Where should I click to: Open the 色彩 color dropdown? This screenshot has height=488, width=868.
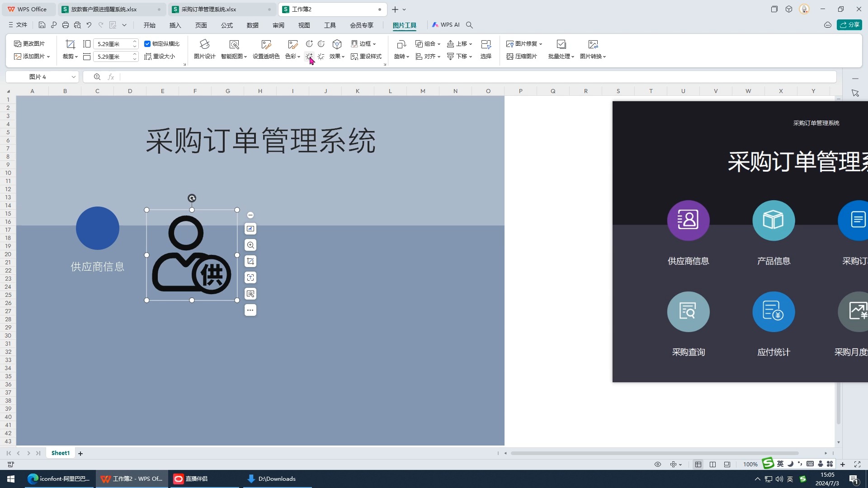[292, 56]
